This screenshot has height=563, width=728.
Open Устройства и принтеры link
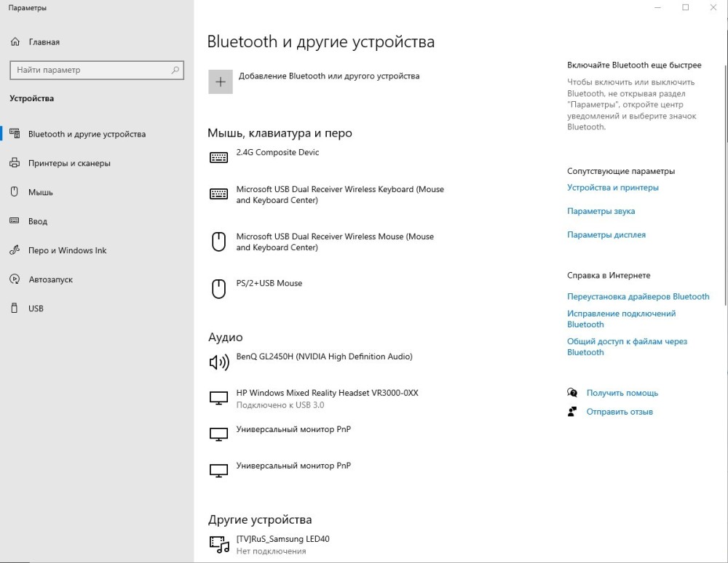[612, 188]
